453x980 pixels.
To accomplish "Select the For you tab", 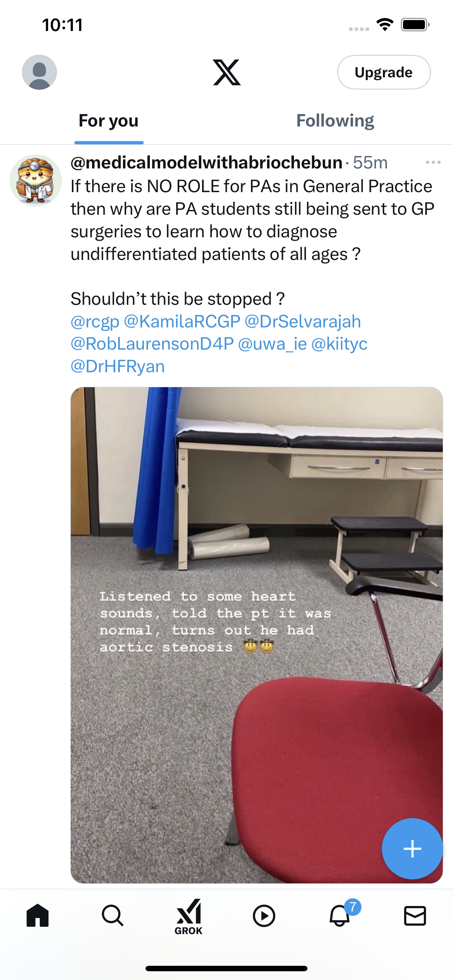I will [x=108, y=121].
